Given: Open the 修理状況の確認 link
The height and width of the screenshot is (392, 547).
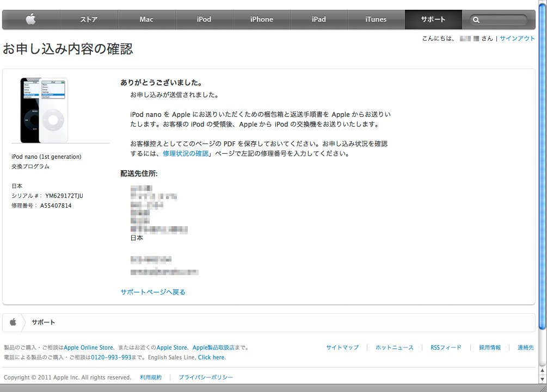Looking at the screenshot, I should pyautogui.click(x=186, y=154).
